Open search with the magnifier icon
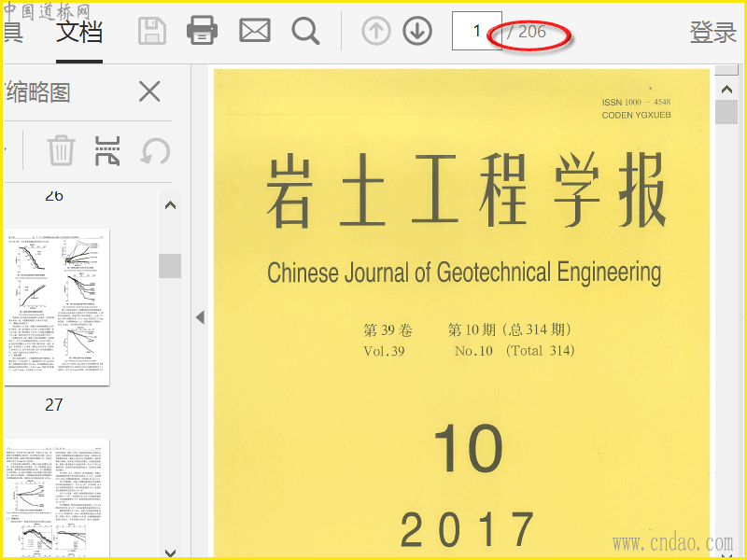 [305, 32]
